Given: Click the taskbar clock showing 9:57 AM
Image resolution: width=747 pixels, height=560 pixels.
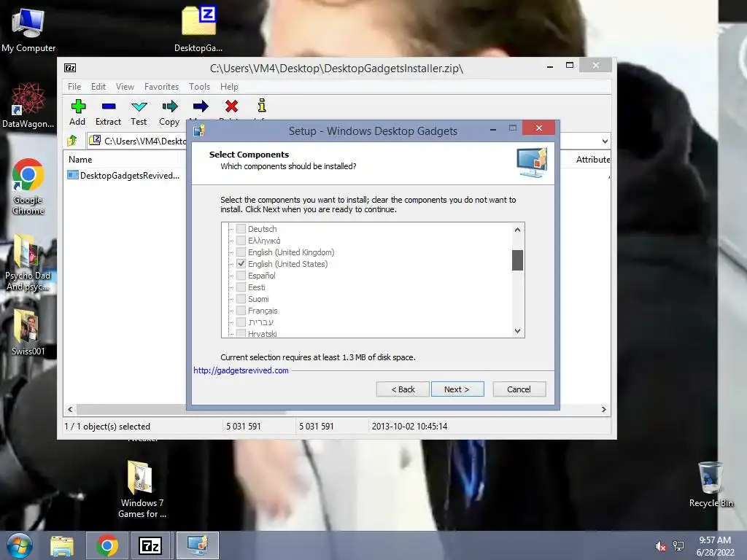Looking at the screenshot, I should point(715,546).
